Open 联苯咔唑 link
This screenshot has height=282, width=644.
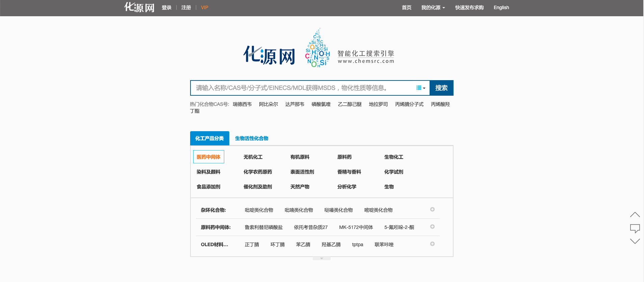(384, 244)
